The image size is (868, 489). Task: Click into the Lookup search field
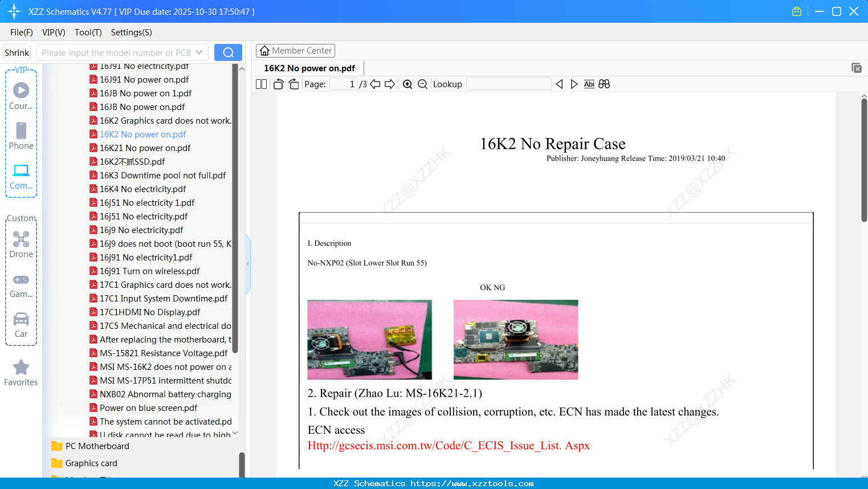[x=509, y=84]
